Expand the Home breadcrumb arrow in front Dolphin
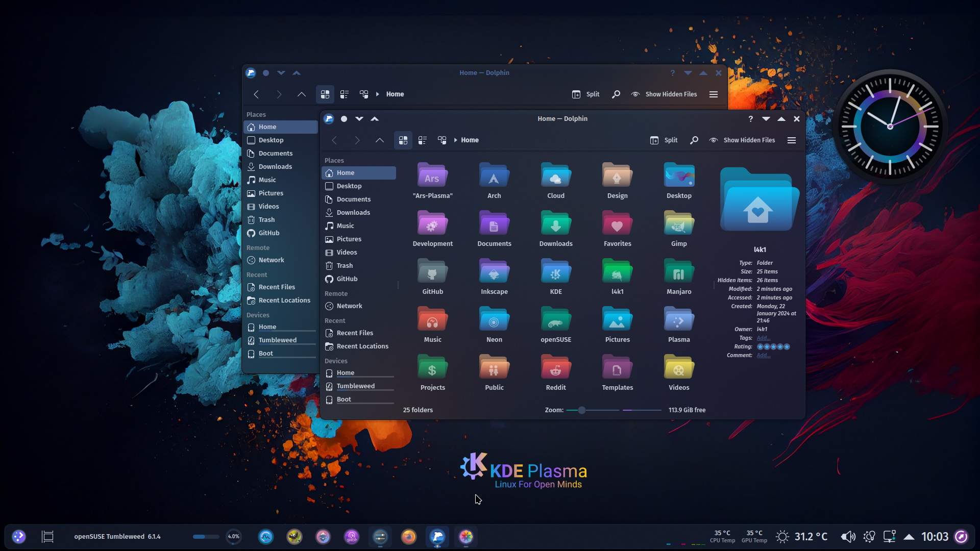Image resolution: width=980 pixels, height=551 pixels. click(455, 140)
